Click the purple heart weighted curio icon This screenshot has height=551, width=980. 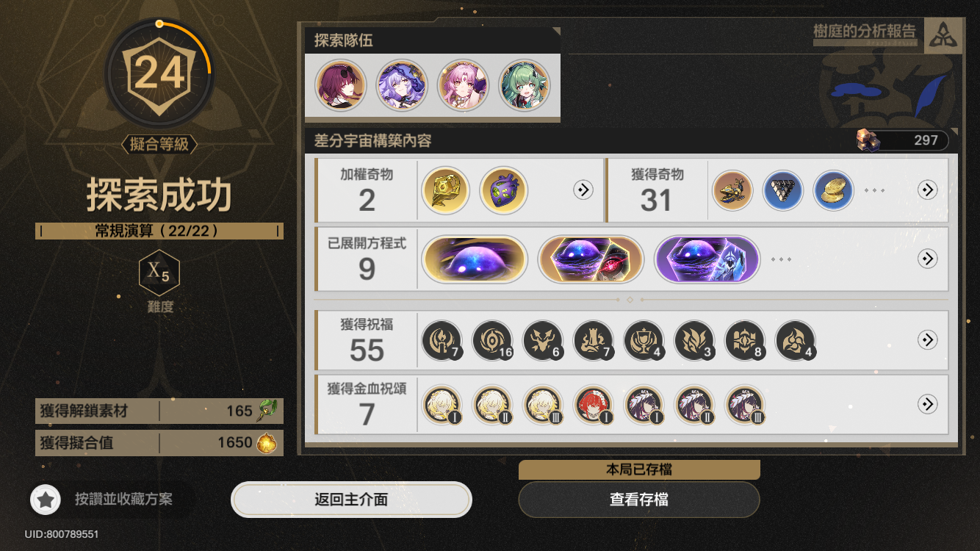pos(504,190)
